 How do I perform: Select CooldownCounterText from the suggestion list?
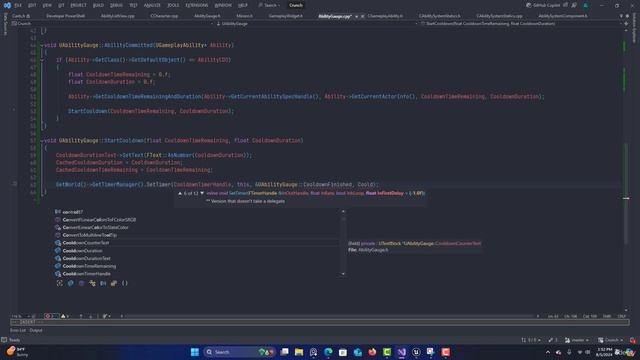196,243
